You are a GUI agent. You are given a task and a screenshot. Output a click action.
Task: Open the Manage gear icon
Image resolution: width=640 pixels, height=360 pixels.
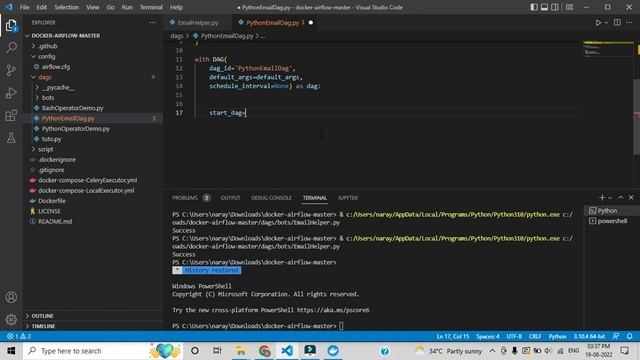(x=11, y=319)
